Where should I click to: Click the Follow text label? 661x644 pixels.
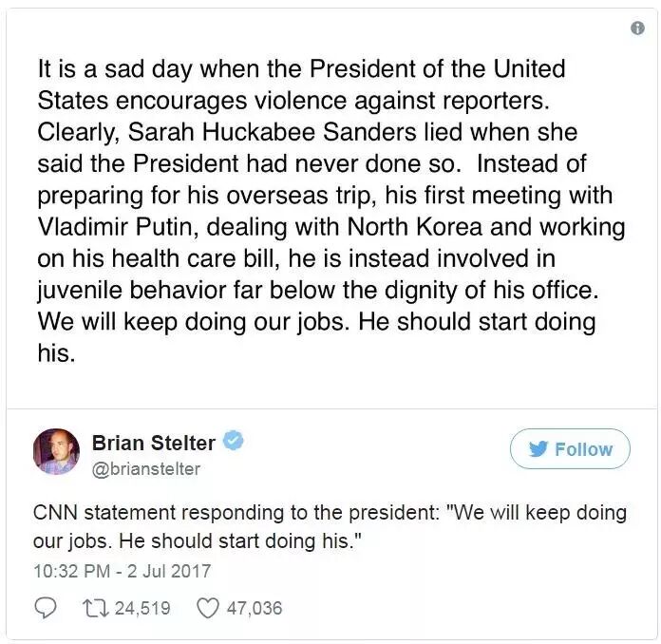583,449
